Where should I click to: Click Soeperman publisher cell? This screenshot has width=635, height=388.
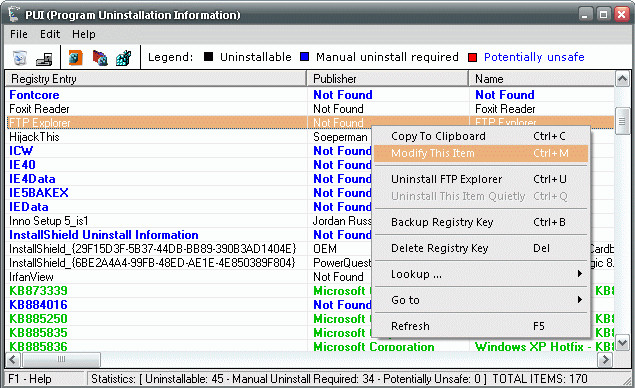click(340, 137)
